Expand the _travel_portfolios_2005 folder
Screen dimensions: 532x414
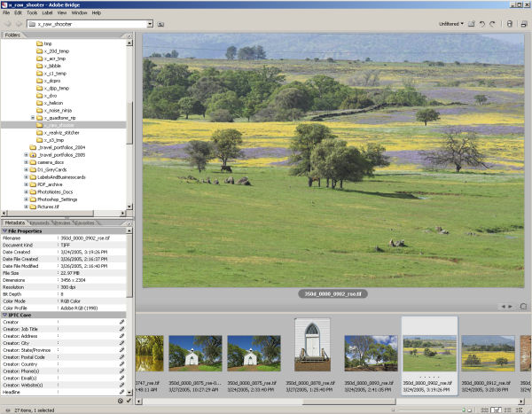pyautogui.click(x=26, y=155)
